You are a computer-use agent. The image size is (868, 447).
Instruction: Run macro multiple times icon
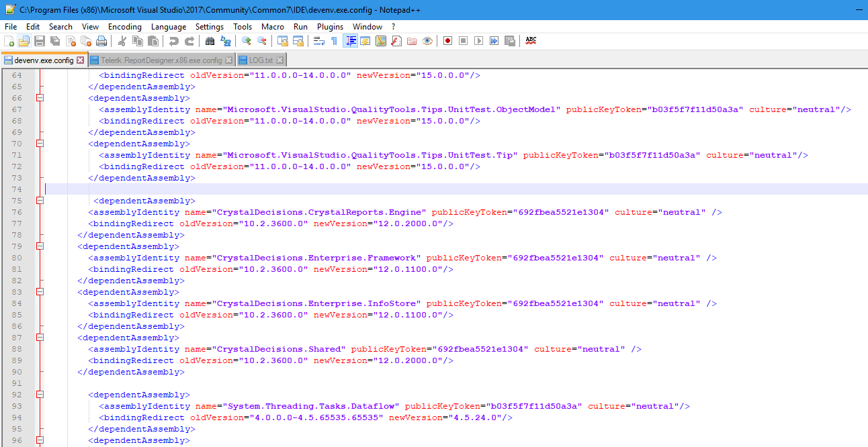point(494,41)
